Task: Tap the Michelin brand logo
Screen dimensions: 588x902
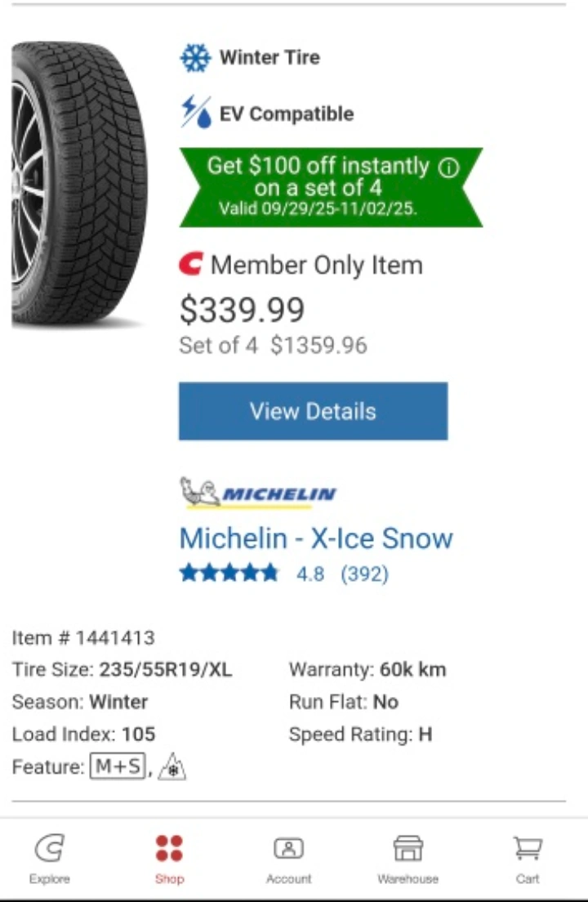Action: click(257, 492)
